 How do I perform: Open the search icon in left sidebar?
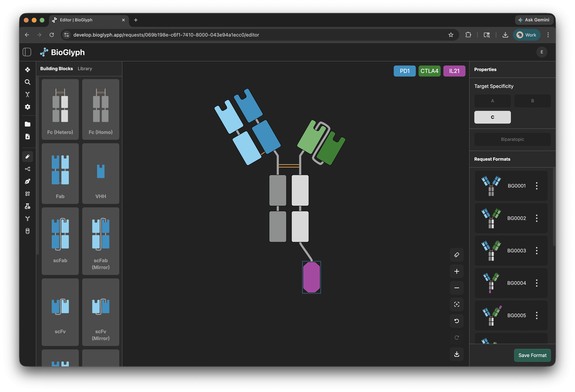pos(27,82)
